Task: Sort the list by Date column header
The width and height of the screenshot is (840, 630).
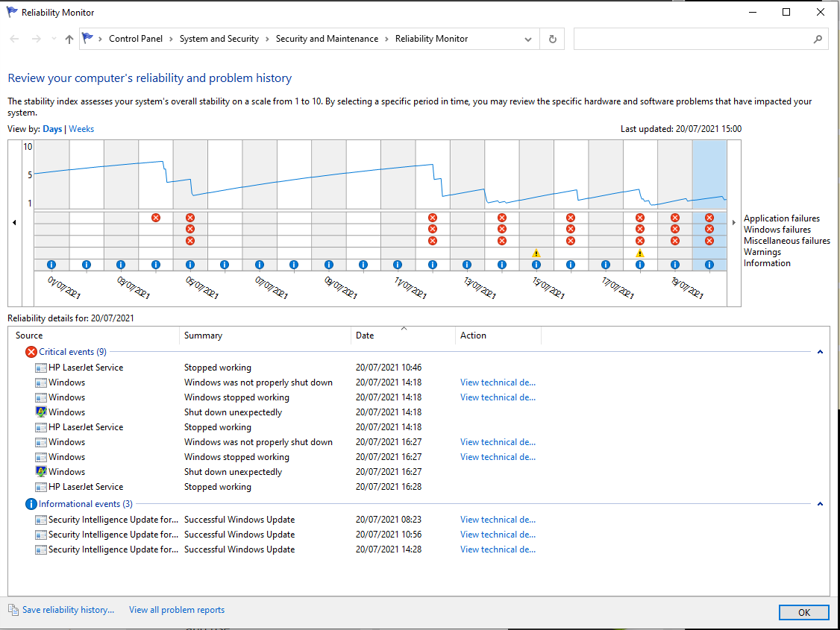Action: [402, 336]
